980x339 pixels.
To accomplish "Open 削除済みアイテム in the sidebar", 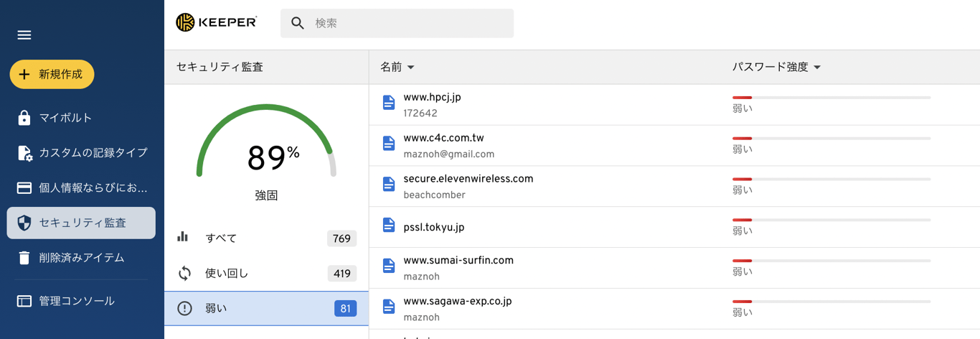I will [81, 258].
